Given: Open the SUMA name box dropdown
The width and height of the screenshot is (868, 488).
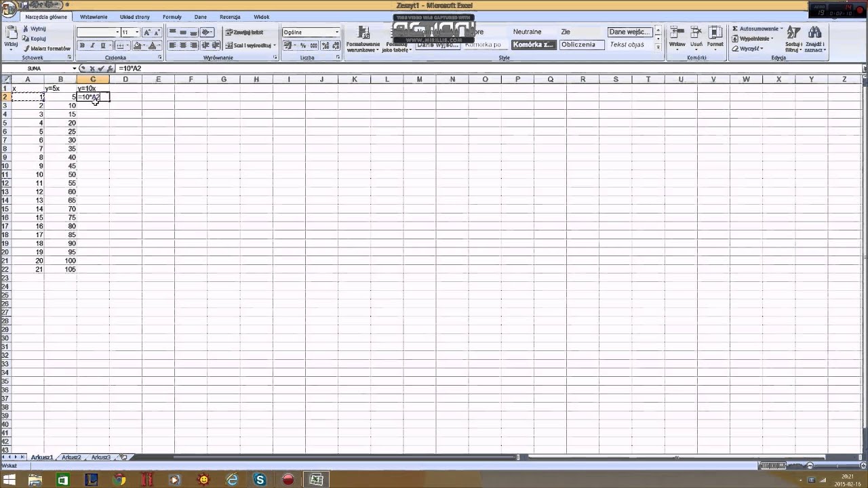Looking at the screenshot, I should (x=75, y=68).
